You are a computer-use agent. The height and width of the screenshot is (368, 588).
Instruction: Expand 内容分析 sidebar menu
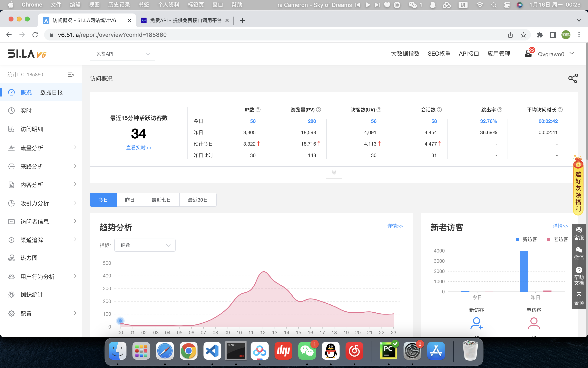[41, 185]
